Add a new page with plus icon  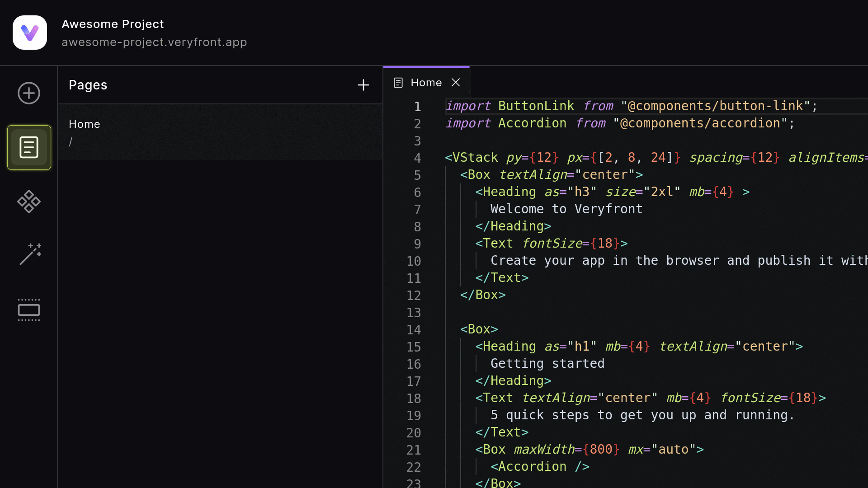(x=363, y=85)
